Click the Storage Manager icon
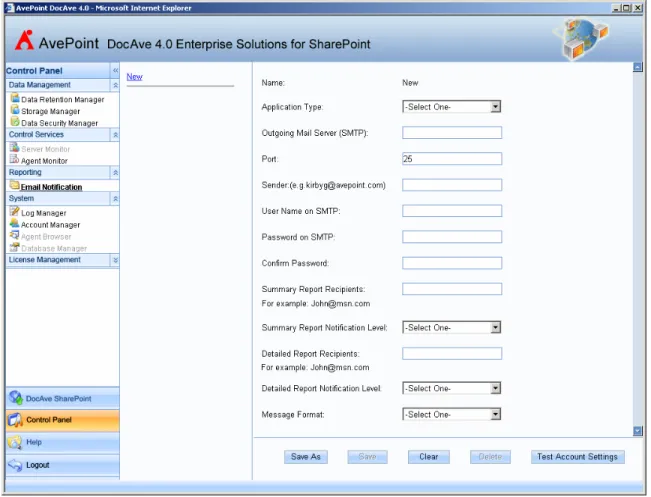Image resolution: width=651 pixels, height=497 pixels. pos(15,110)
